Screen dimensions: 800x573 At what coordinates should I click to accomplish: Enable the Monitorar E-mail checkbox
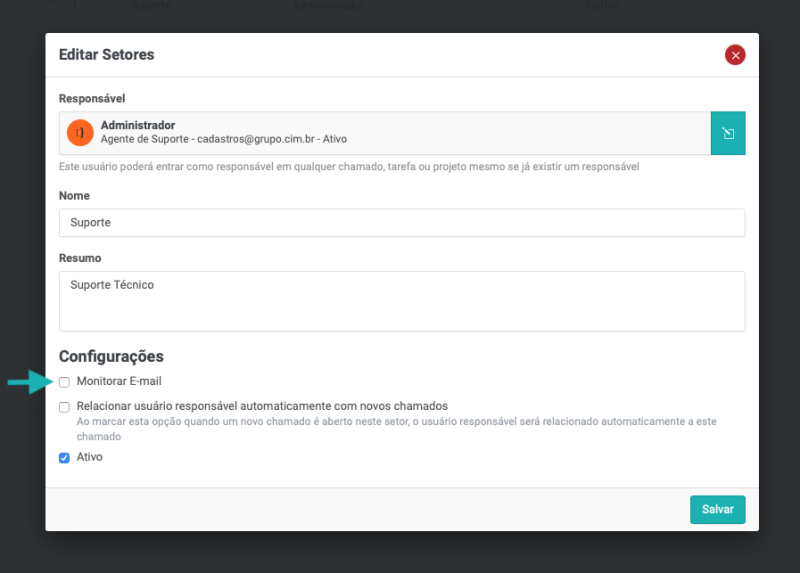pyautogui.click(x=64, y=382)
